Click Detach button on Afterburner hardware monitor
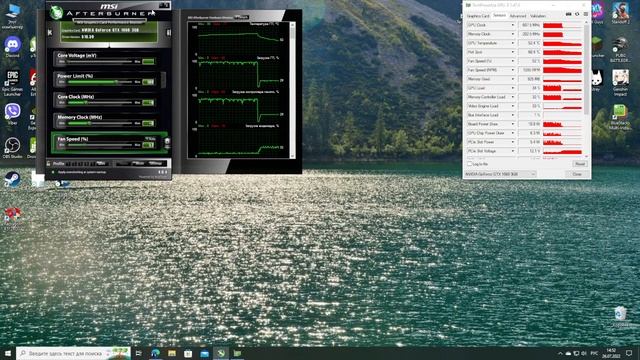 pos(241,17)
